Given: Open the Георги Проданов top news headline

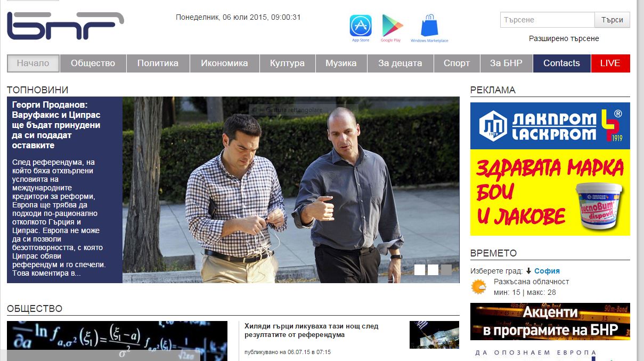Looking at the screenshot, I should coord(56,125).
